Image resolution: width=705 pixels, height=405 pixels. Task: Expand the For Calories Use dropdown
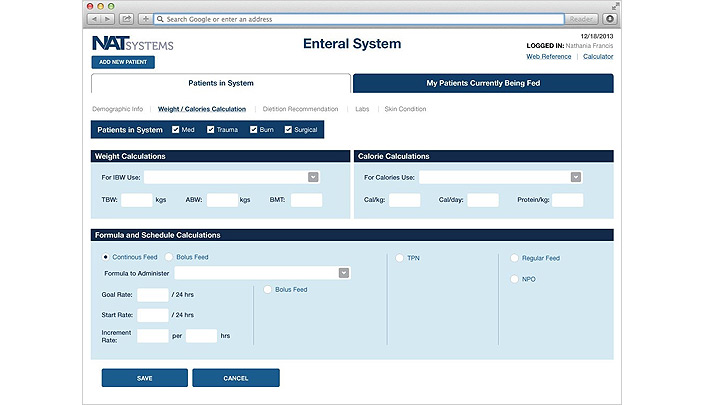click(576, 177)
